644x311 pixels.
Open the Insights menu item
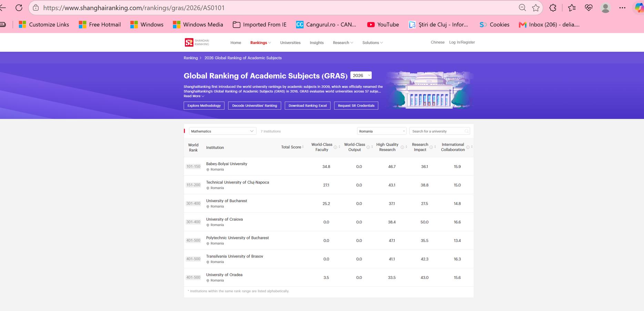(316, 43)
